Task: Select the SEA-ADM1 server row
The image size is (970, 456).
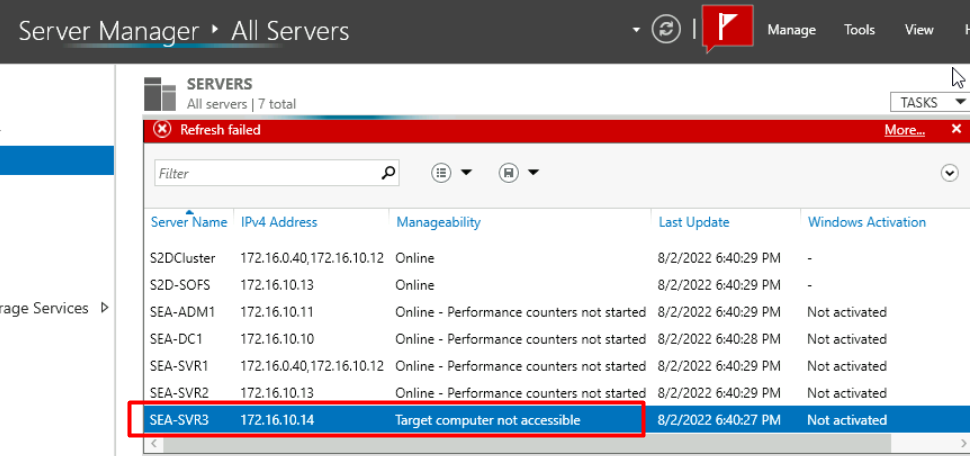Action: pos(557,312)
